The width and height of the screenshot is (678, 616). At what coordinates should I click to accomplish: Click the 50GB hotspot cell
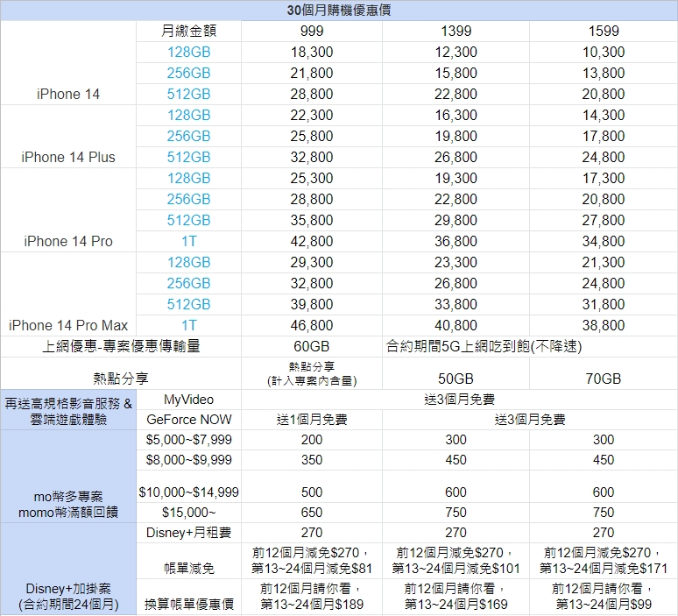pos(456,374)
